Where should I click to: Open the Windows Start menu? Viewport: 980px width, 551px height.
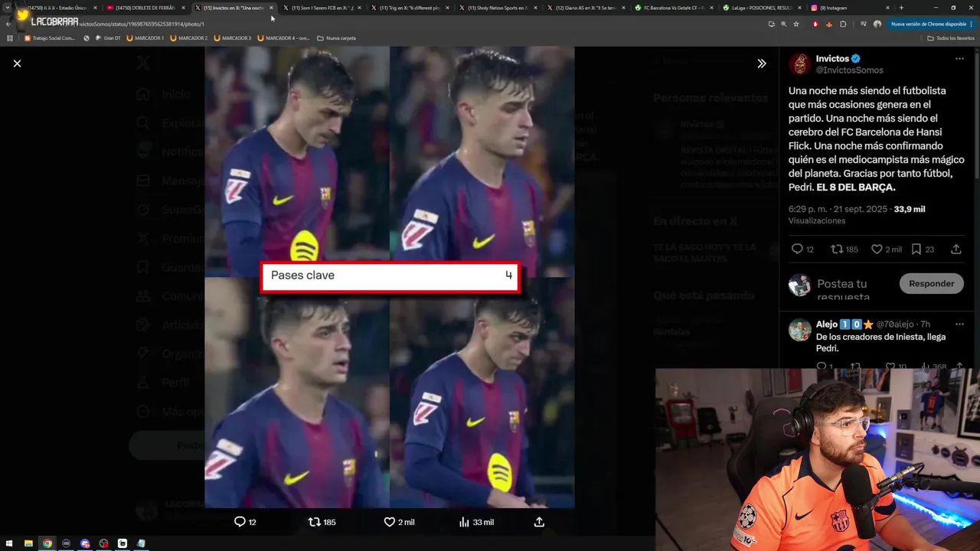point(10,543)
